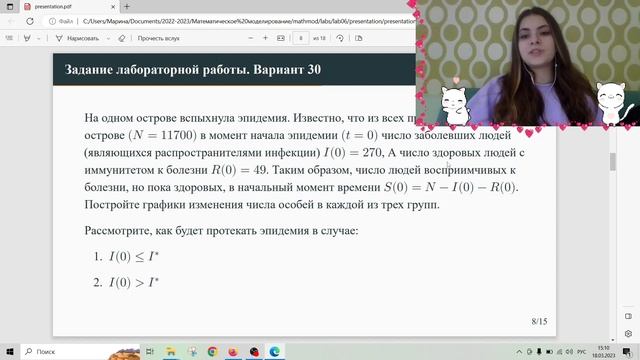Close the presentation.pdf tab
Image resolution: width=640 pixels, height=360 pixels.
[113, 7]
